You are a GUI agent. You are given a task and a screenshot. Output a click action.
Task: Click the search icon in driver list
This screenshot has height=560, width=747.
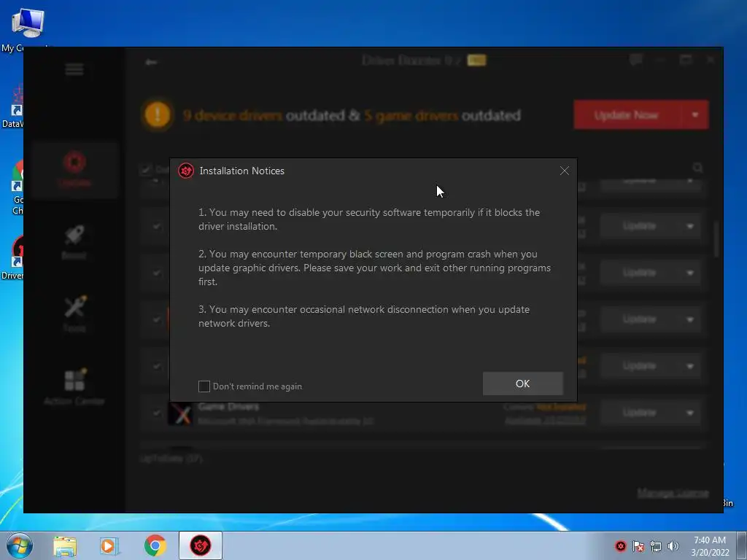coord(697,168)
